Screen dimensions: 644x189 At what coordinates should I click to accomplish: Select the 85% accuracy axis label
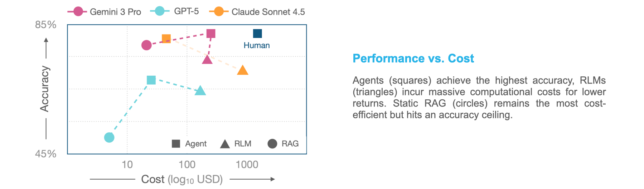tap(45, 25)
